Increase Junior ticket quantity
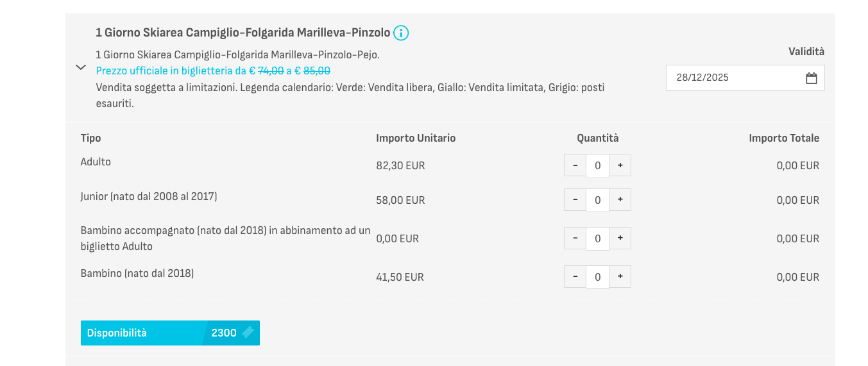Viewport: 868px width, 366px height. 620,200
